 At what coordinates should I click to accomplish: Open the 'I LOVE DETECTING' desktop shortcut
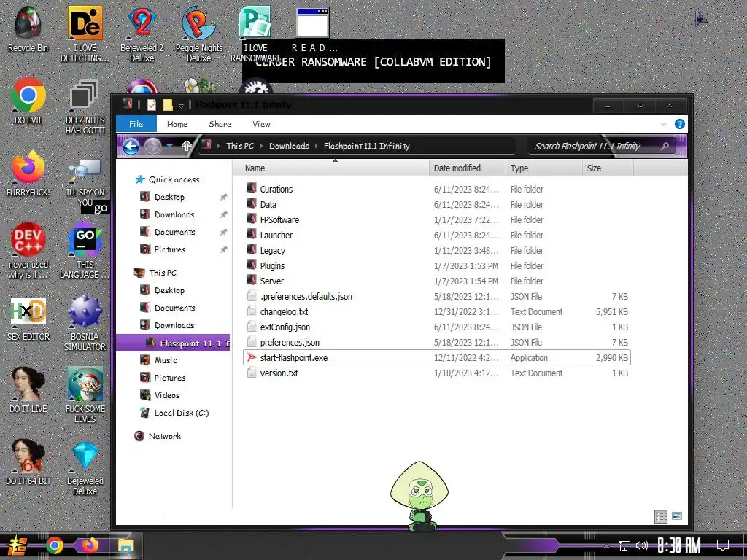[x=85, y=34]
